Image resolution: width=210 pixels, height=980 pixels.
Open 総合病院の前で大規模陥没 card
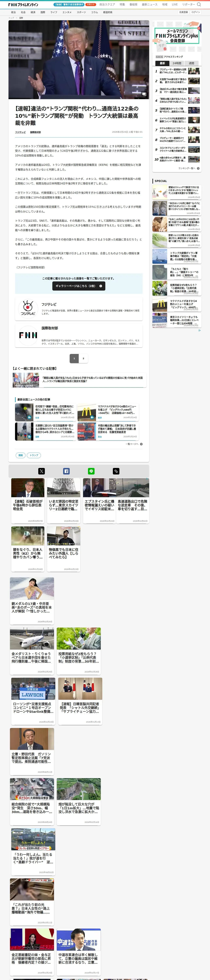click(x=32, y=802)
